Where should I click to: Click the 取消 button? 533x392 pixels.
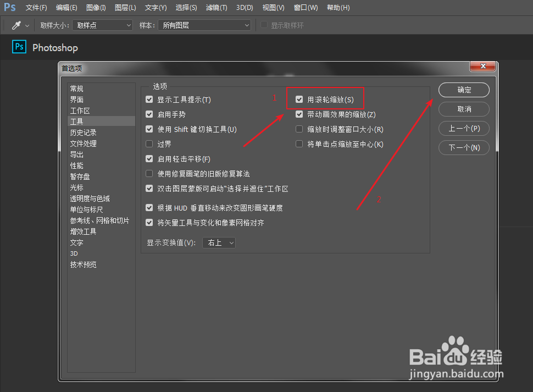tap(464, 109)
